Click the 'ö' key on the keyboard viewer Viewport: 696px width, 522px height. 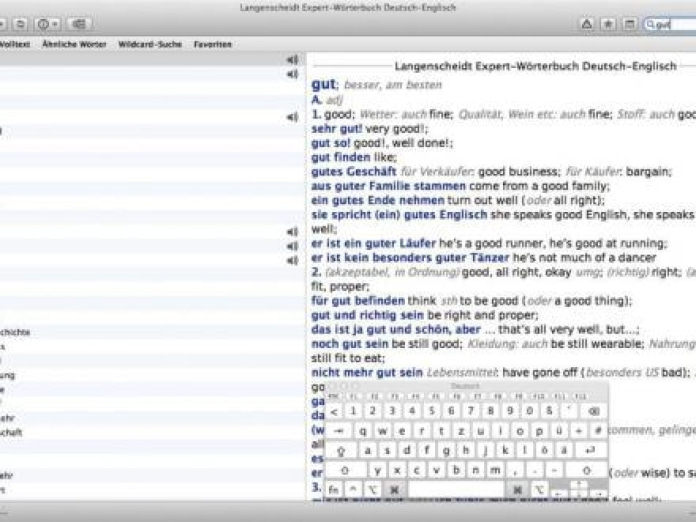click(x=544, y=451)
